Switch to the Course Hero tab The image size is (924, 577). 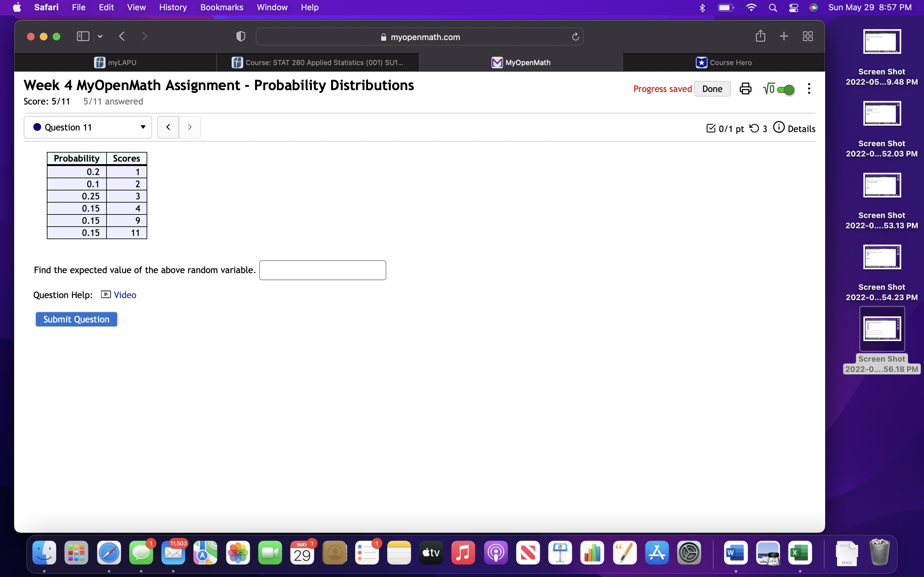[723, 63]
